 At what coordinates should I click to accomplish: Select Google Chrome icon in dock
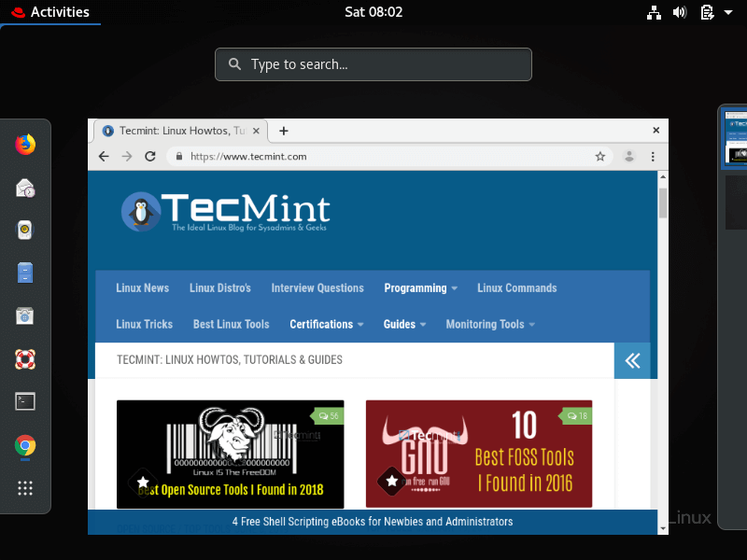point(25,446)
